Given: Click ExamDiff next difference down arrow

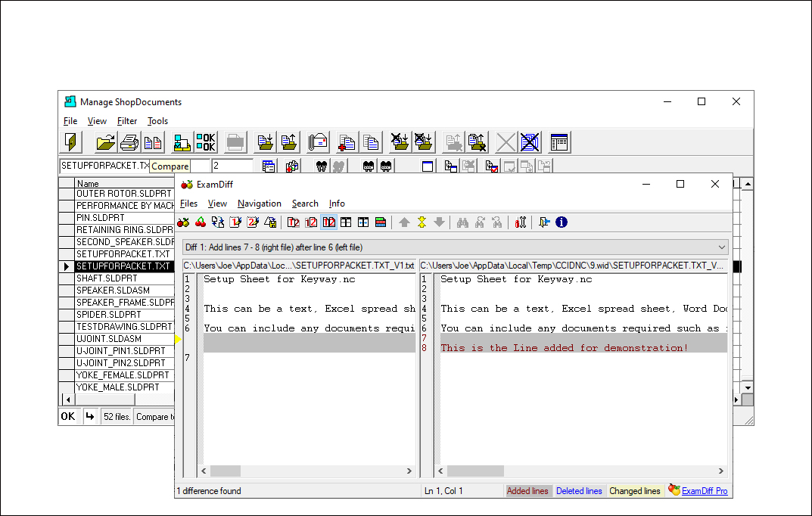Looking at the screenshot, I should (x=439, y=222).
